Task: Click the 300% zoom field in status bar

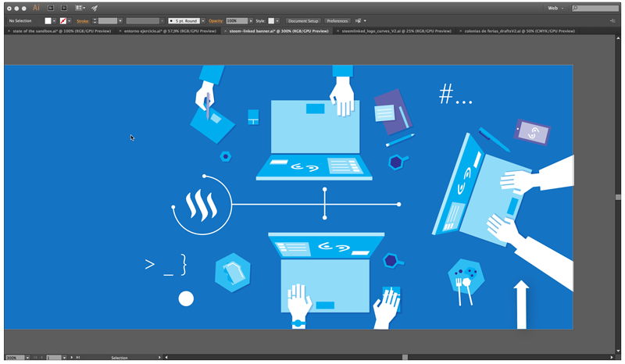Action: pos(15,358)
